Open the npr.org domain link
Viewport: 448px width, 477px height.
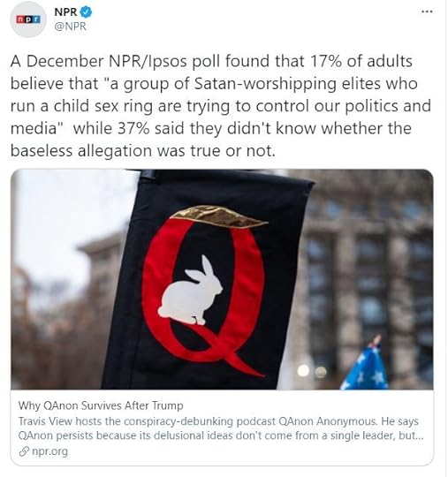click(49, 451)
